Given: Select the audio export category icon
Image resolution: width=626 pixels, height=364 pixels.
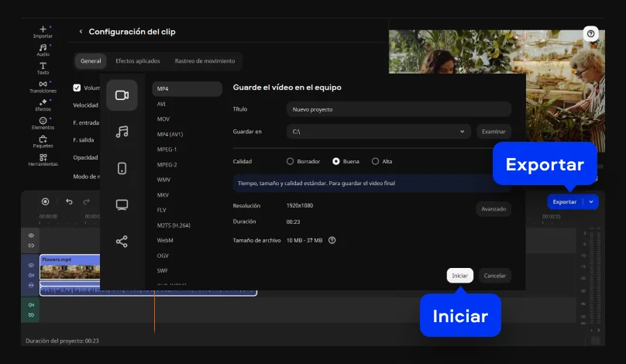Looking at the screenshot, I should [x=122, y=132].
